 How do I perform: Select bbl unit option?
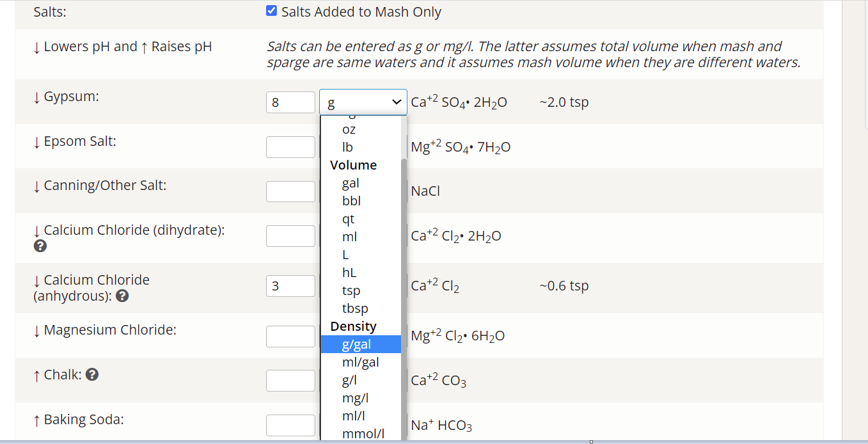click(x=351, y=201)
